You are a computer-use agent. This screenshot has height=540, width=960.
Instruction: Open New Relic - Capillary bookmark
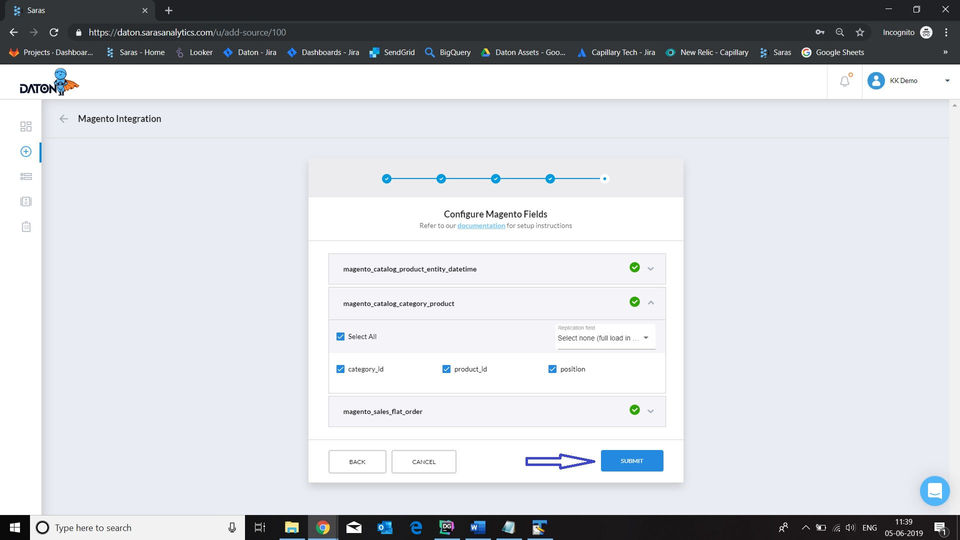[707, 53]
